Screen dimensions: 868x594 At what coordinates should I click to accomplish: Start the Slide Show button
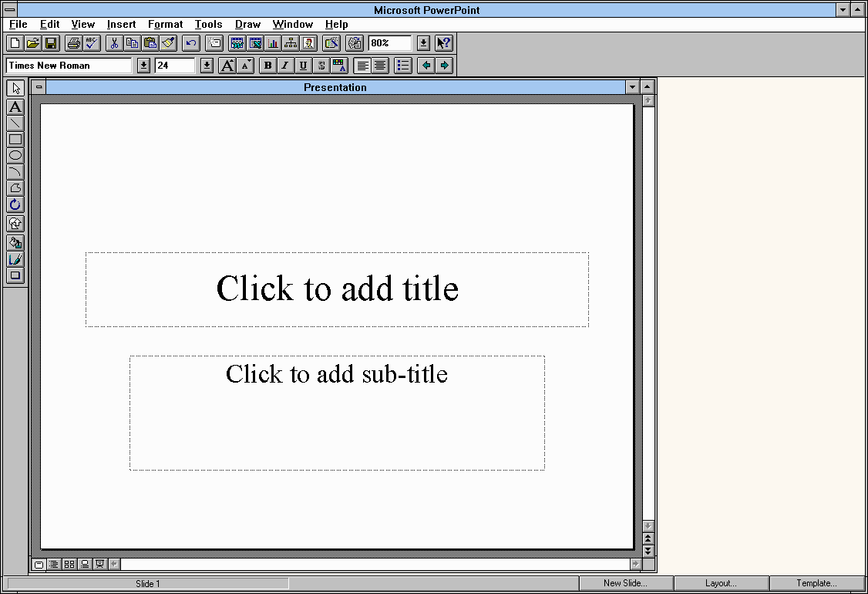[99, 564]
